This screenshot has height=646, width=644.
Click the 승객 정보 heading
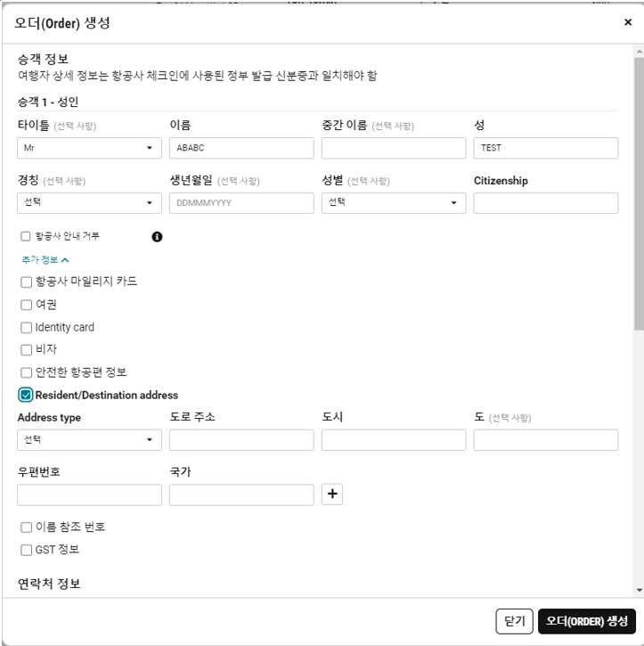pos(43,59)
